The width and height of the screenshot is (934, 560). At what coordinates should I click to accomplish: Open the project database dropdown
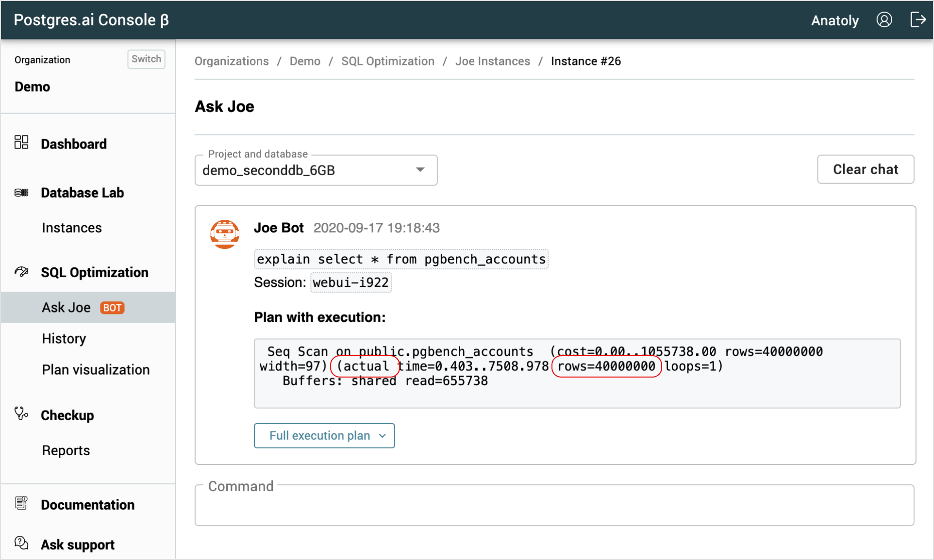pos(419,170)
